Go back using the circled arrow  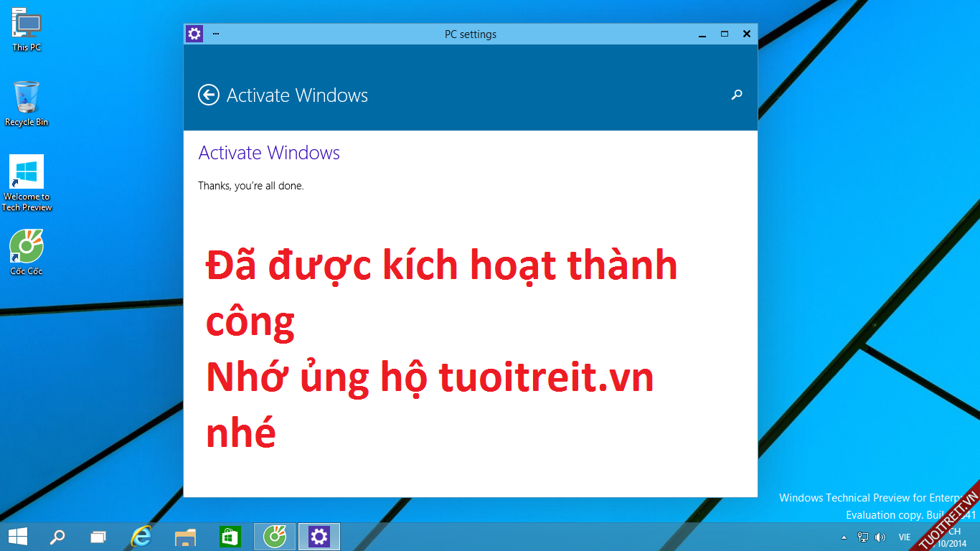209,95
